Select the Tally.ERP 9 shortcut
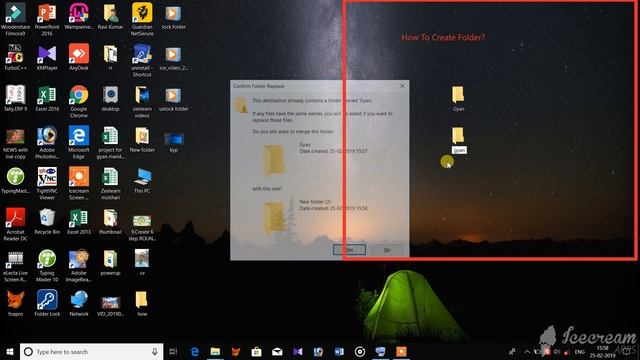The height and width of the screenshot is (360, 640). click(16, 98)
